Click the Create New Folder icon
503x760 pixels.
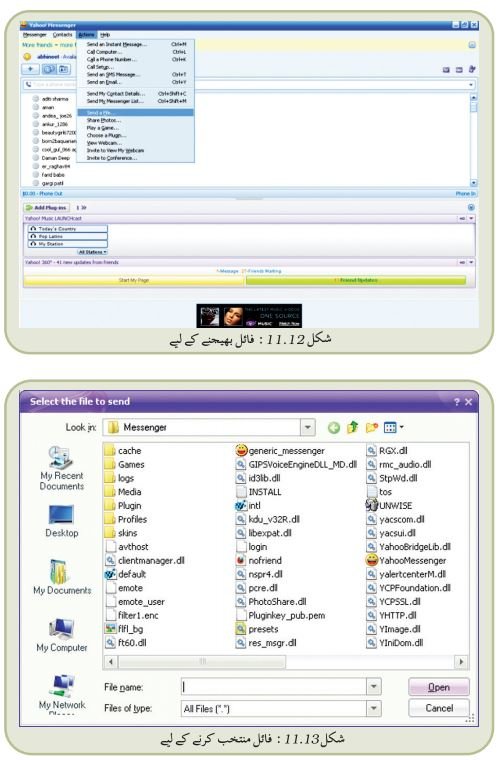371,428
